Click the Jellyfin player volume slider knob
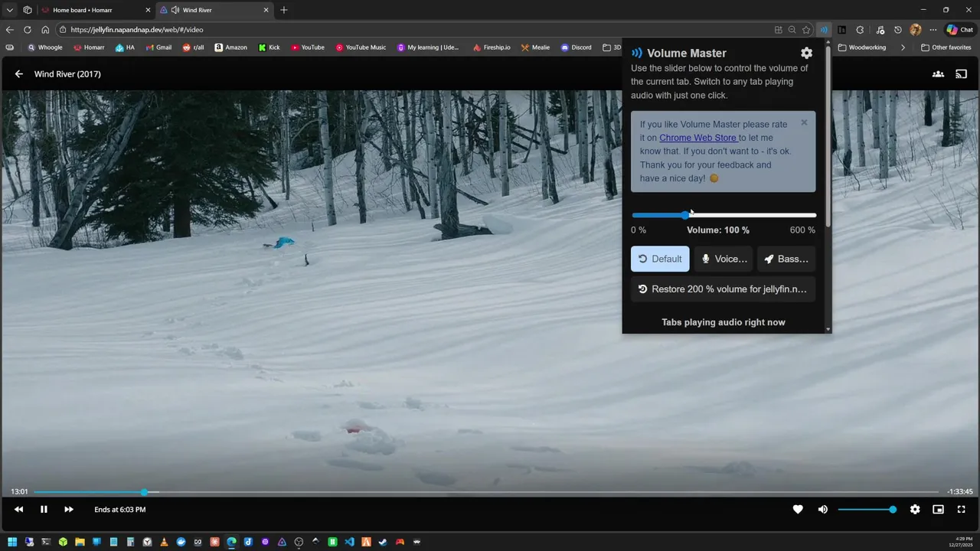980x551 pixels. coord(893,510)
